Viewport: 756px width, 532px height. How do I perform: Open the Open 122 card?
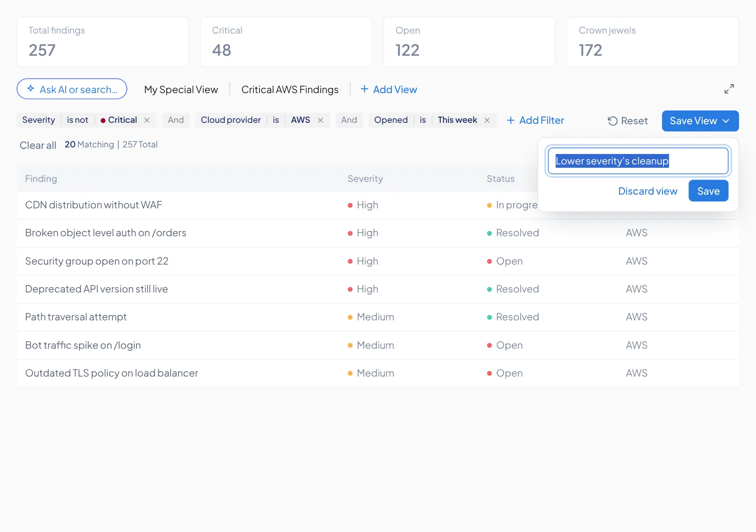tap(469, 42)
